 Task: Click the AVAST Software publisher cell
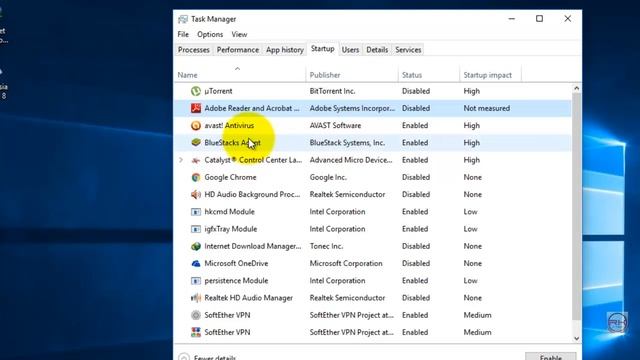pos(335,125)
